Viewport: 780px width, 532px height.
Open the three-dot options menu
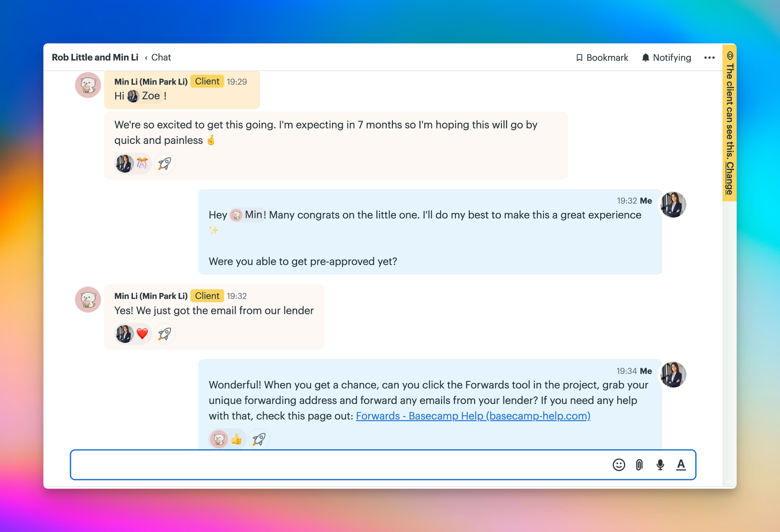point(709,57)
